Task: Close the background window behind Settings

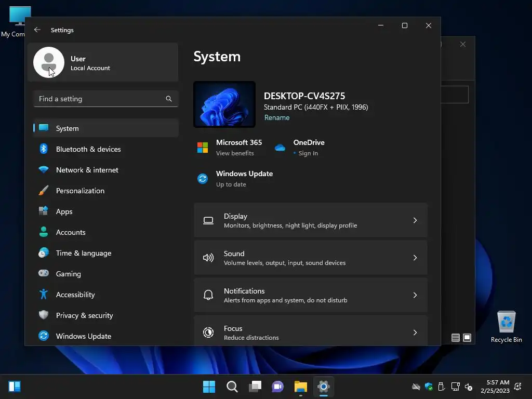Action: [463, 45]
